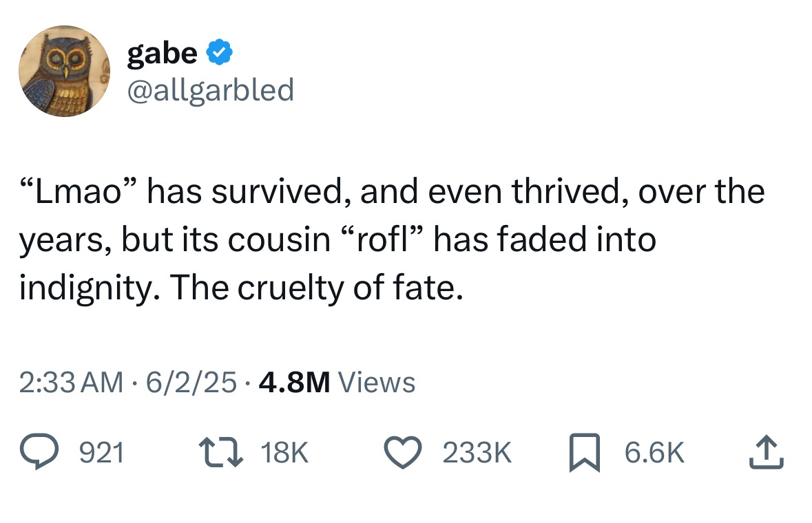Screen dimensions: 812x523
Task: Open the profile via display name "gabe"
Action: pos(163,54)
